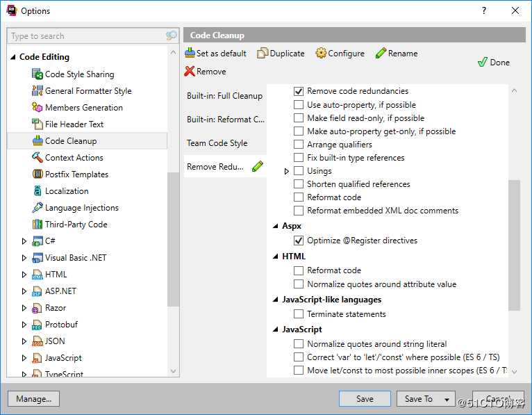Enable Use auto-property, if possible
This screenshot has width=532, height=415.
click(299, 104)
